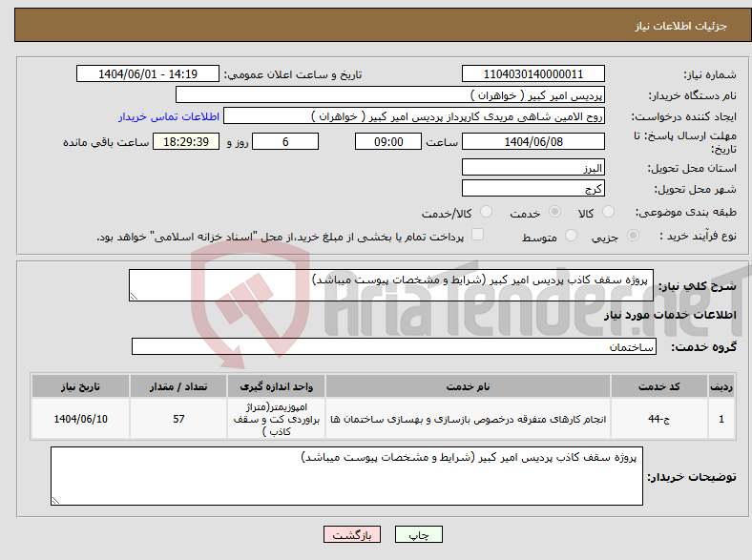Select the کالا/خدمت radio button
Screen dimensions: 752x560
tap(487, 212)
